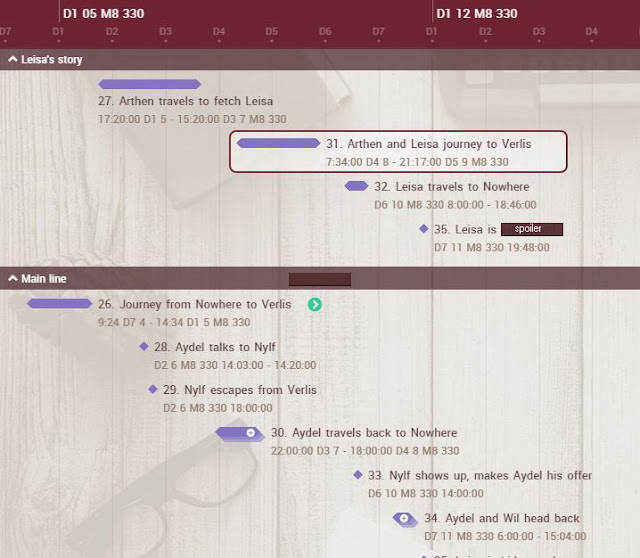Open event 31 Arthen and Leisa journey
This screenshot has width=640, height=558.
pyautogui.click(x=429, y=144)
